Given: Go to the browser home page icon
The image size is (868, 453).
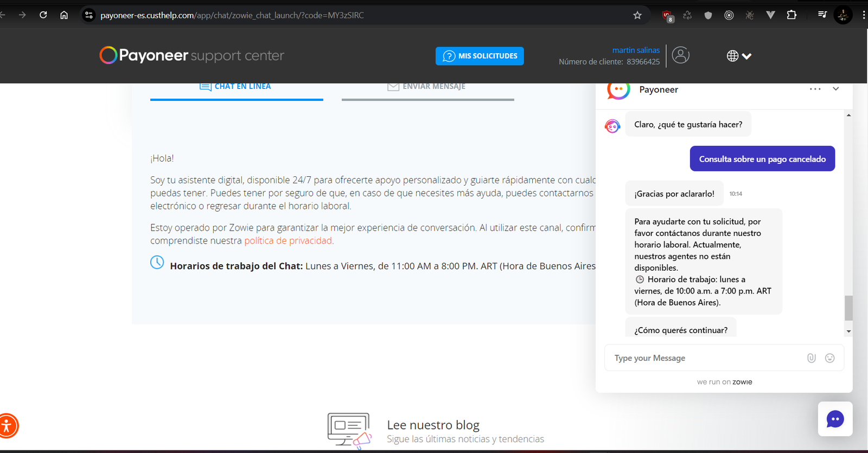Looking at the screenshot, I should click(x=64, y=15).
